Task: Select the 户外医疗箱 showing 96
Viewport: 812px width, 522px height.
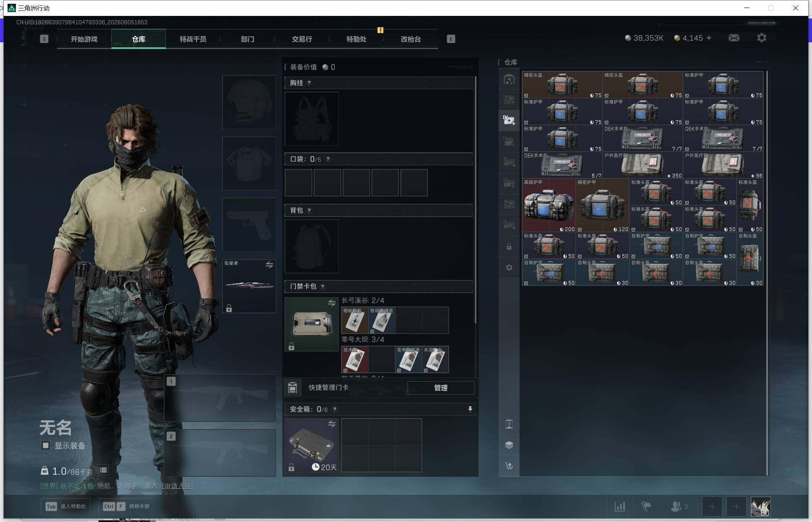Action: (x=723, y=165)
